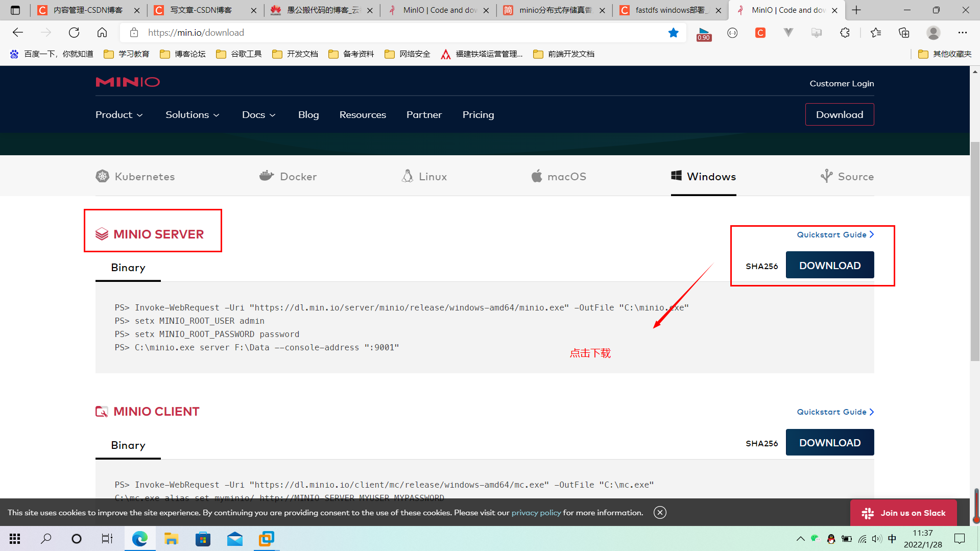This screenshot has width=980, height=551.
Task: Select the macOS platform tab
Action: point(559,177)
